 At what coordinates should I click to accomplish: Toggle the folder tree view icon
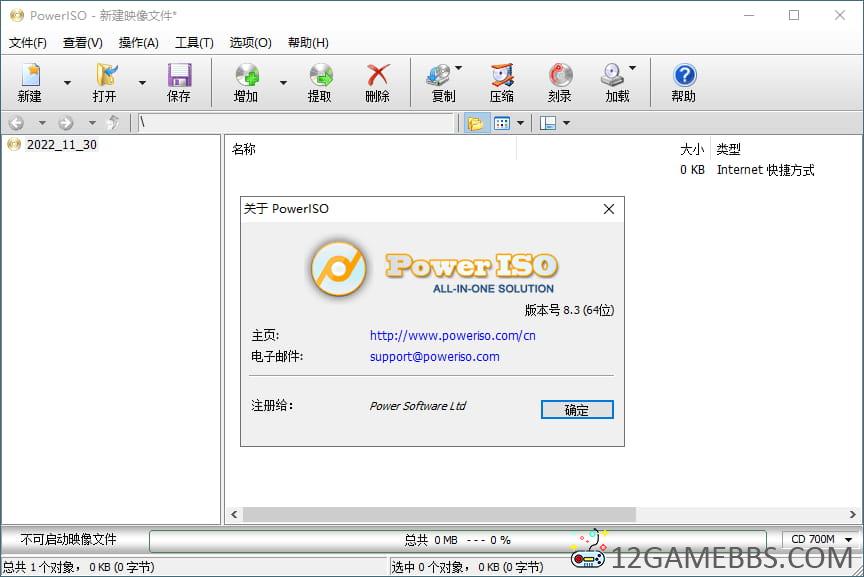pyautogui.click(x=476, y=123)
